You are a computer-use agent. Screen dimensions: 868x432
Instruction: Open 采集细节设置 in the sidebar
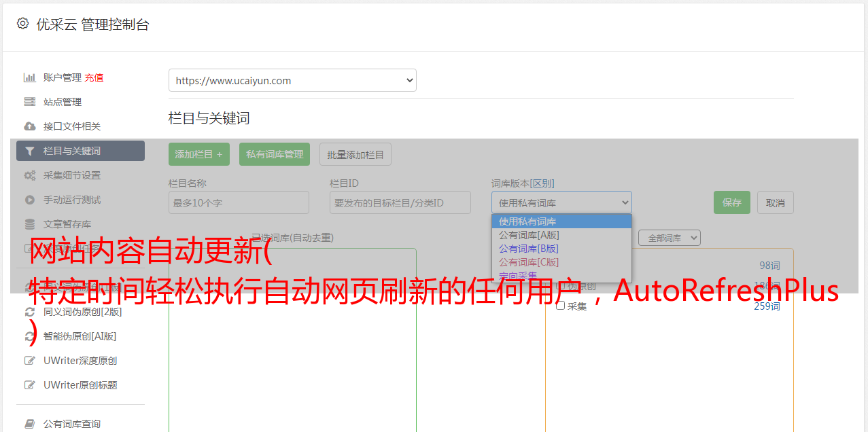[72, 175]
